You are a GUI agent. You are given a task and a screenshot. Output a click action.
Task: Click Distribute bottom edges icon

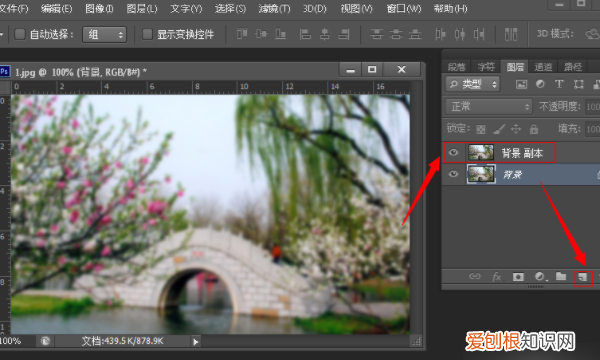click(x=415, y=34)
